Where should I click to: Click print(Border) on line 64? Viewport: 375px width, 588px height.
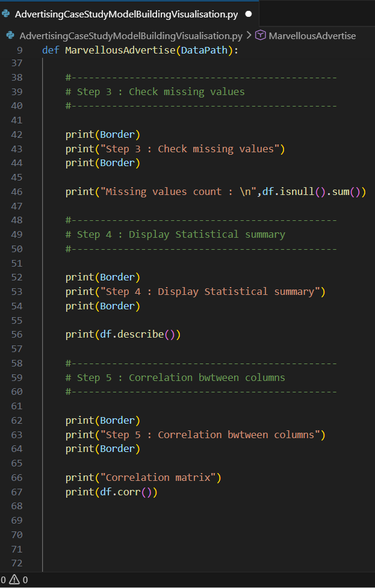point(103,449)
